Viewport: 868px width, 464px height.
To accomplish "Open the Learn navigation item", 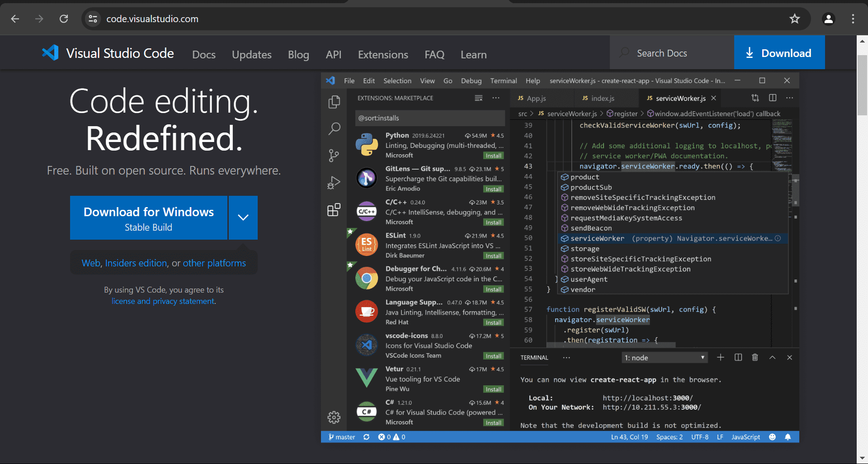I will point(474,55).
